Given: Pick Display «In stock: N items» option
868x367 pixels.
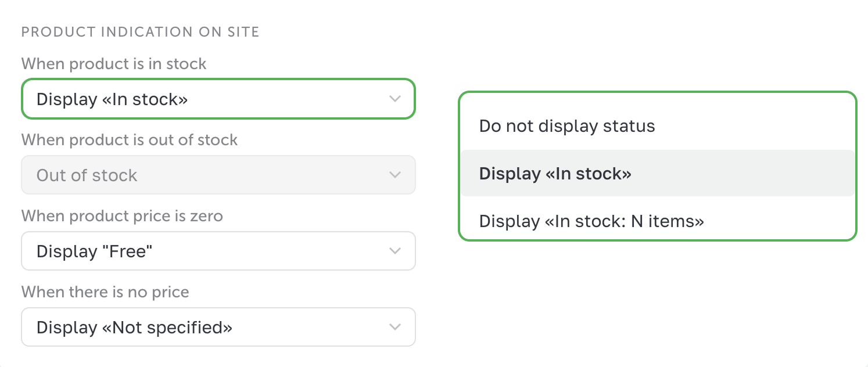Looking at the screenshot, I should pos(591,221).
